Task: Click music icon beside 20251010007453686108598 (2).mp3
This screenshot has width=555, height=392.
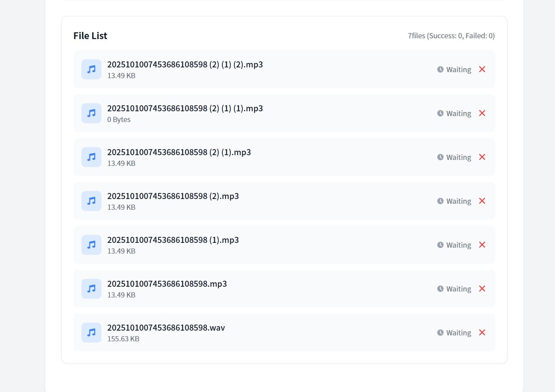Action: point(91,201)
